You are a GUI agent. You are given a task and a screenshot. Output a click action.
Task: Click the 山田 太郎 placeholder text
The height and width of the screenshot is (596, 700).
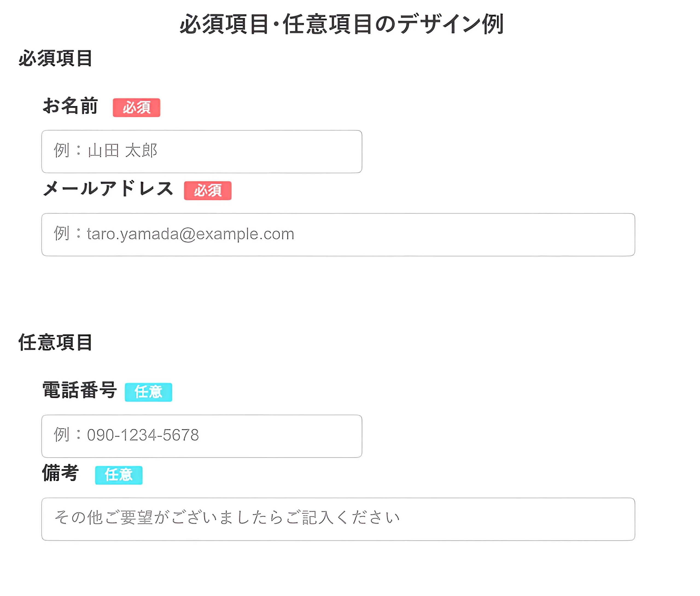pos(122,151)
